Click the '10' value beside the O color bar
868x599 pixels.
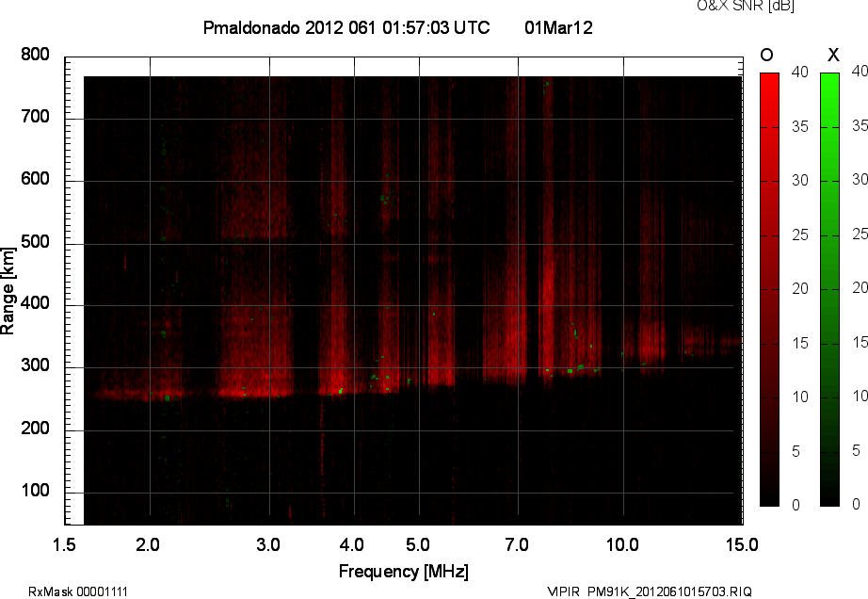[x=800, y=397]
